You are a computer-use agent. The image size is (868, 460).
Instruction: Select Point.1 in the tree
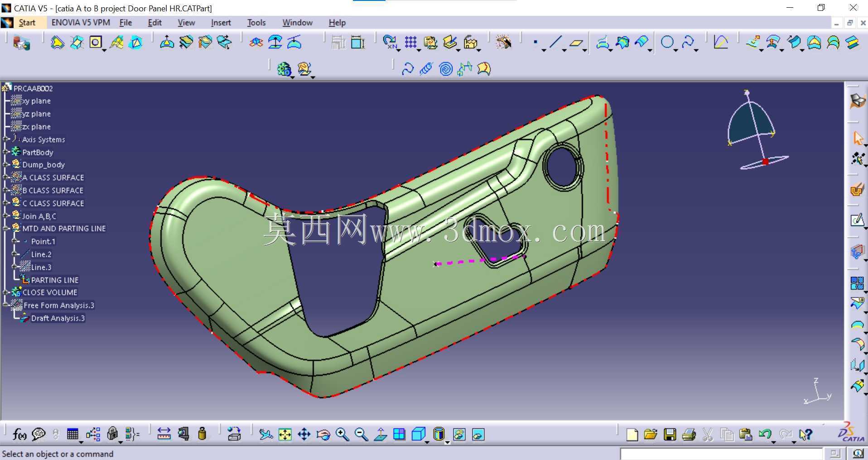coord(43,242)
